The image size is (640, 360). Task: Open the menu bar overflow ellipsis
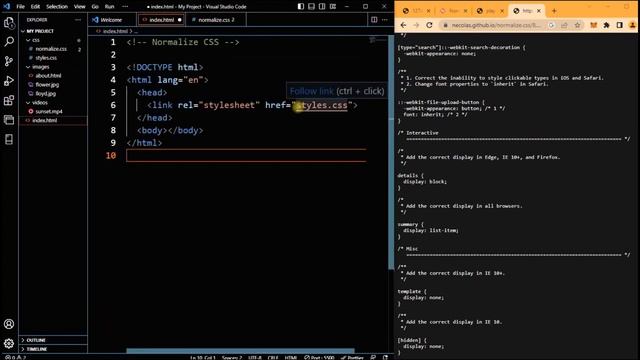click(125, 7)
